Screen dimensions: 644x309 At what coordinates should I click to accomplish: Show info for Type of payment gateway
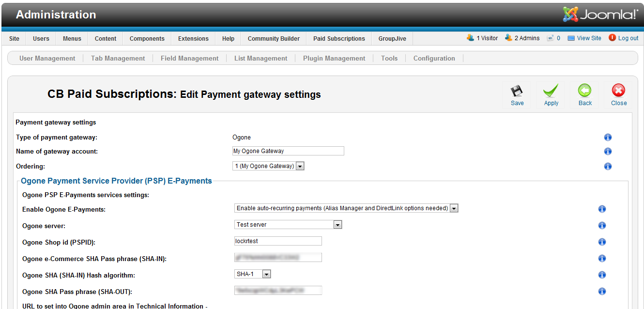(608, 138)
